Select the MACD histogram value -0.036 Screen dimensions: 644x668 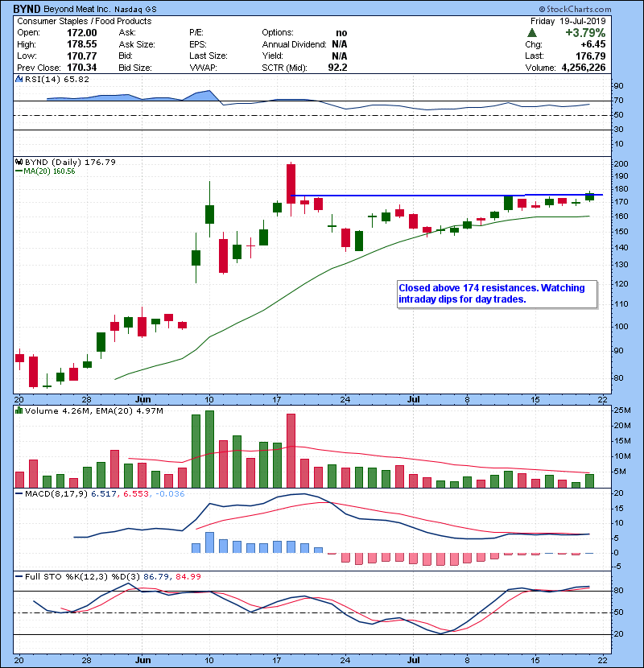pyautogui.click(x=170, y=494)
